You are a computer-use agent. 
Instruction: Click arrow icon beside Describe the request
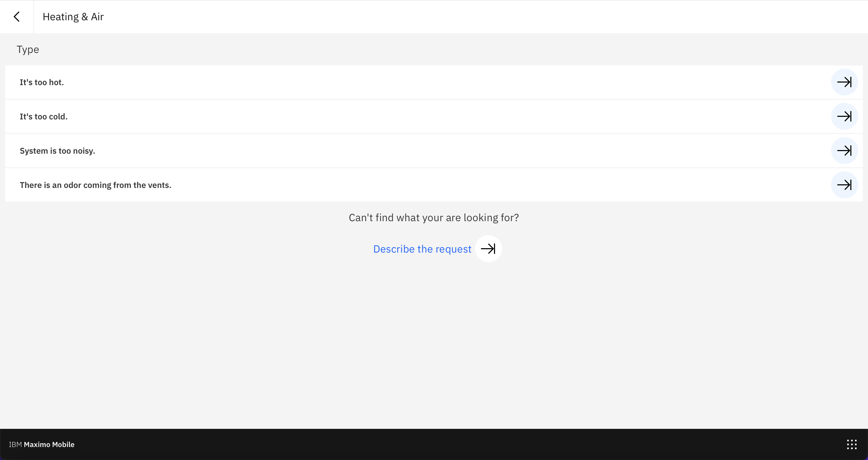tap(488, 249)
